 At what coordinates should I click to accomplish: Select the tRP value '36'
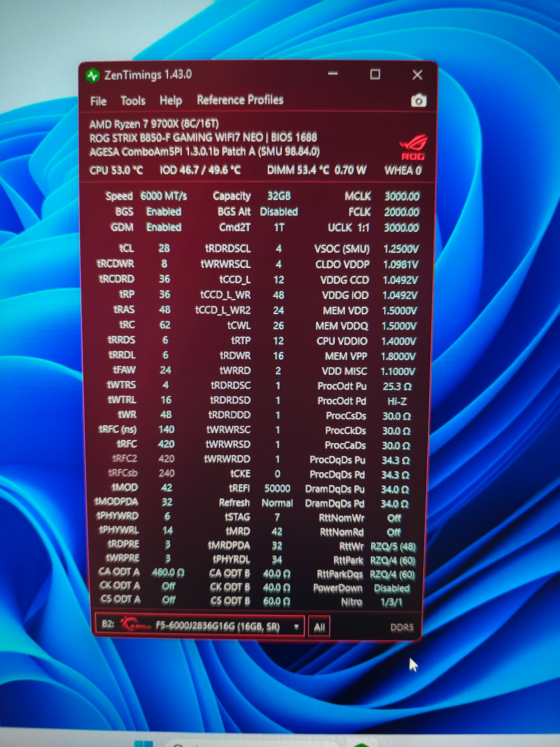coord(165,294)
